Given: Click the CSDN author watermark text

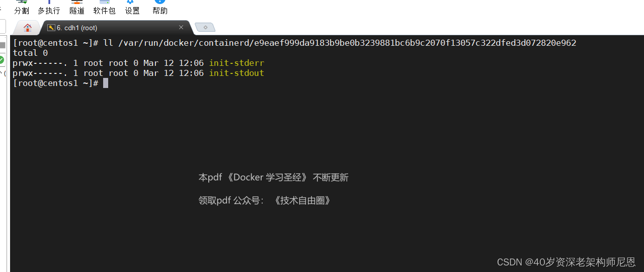Looking at the screenshot, I should coord(566,262).
